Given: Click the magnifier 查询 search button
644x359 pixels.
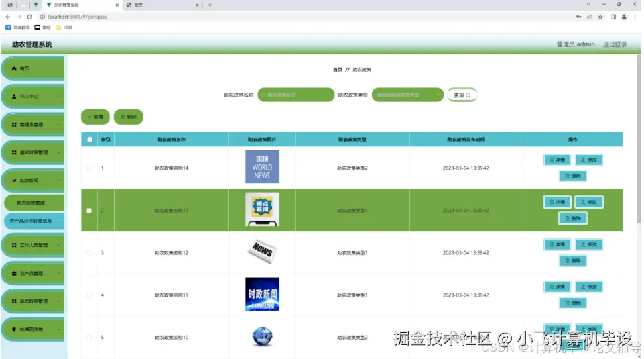Looking at the screenshot, I should tap(462, 95).
